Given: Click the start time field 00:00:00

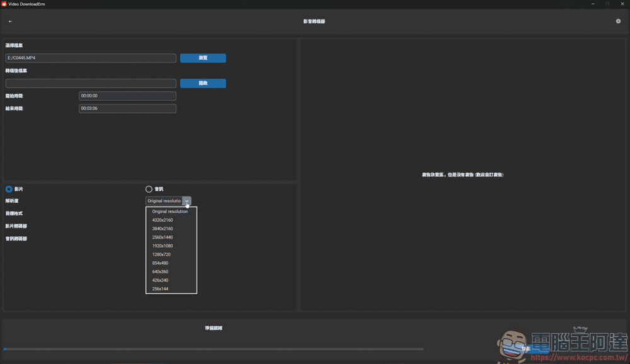Looking at the screenshot, I should tap(127, 96).
